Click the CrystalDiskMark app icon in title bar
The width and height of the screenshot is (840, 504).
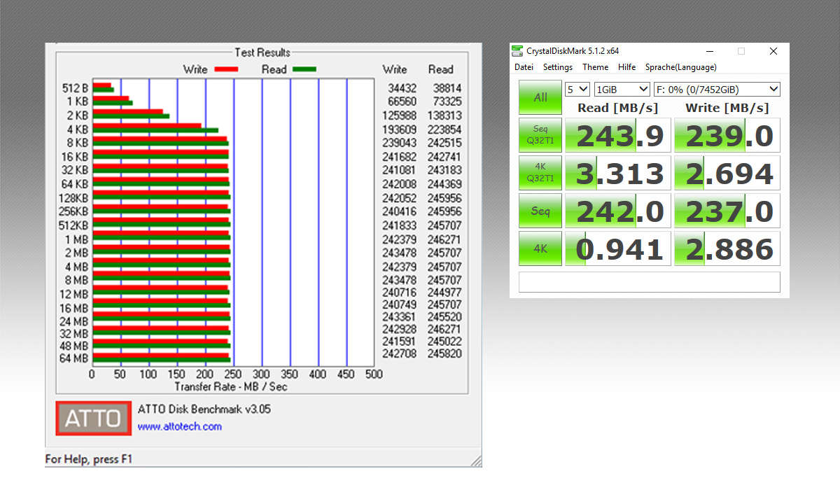click(x=517, y=51)
